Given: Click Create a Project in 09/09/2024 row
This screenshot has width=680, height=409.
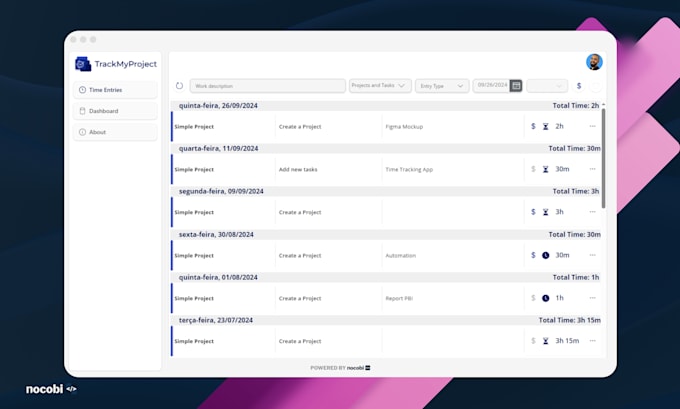Looking at the screenshot, I should click(x=300, y=212).
